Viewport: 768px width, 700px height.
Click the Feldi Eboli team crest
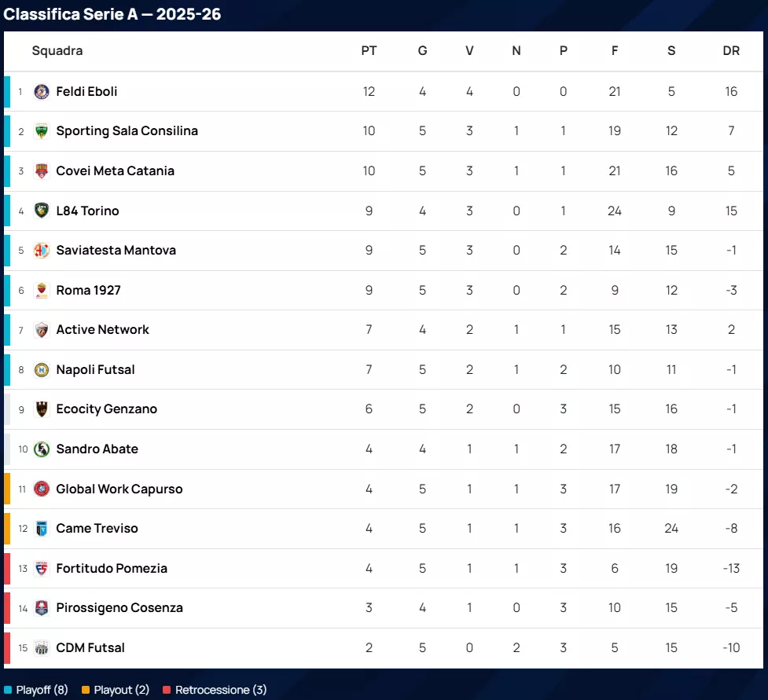tap(42, 92)
